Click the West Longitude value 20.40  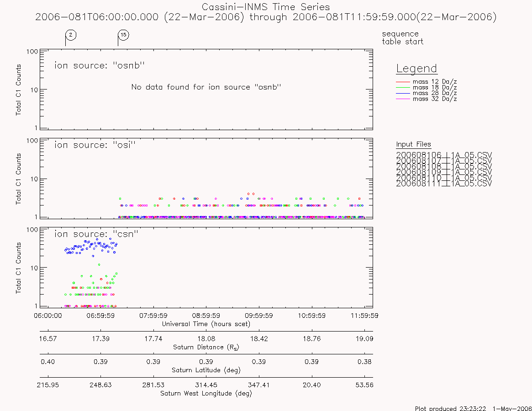(312, 385)
